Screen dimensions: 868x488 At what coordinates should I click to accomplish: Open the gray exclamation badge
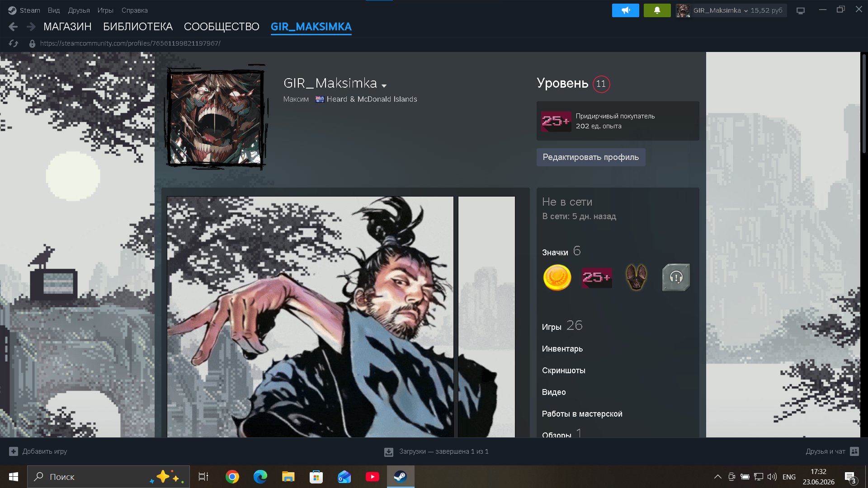pyautogui.click(x=676, y=277)
